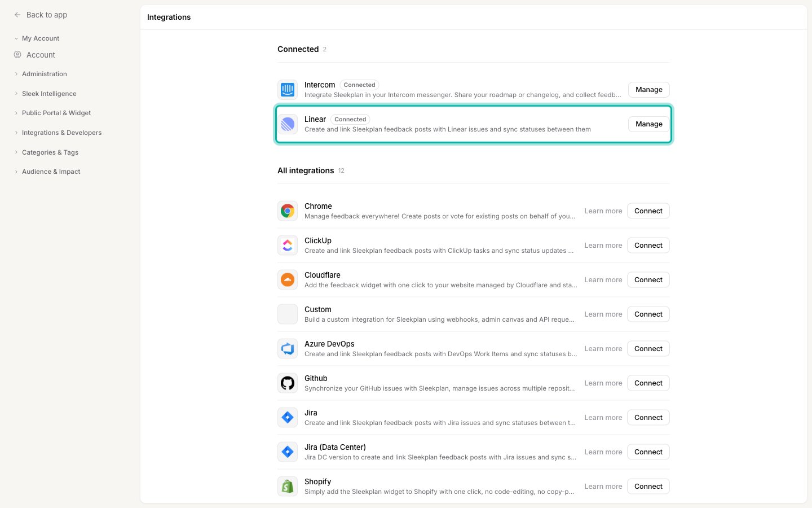The width and height of the screenshot is (812, 508).
Task: Click the Github octocat icon
Action: pos(288,383)
